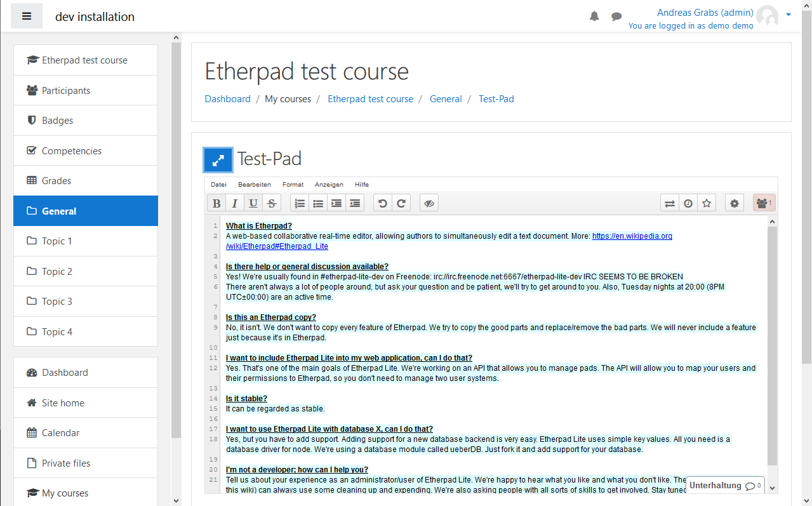This screenshot has height=506, width=812.
Task: Select Topic 2 in the sidebar
Action: (x=86, y=271)
